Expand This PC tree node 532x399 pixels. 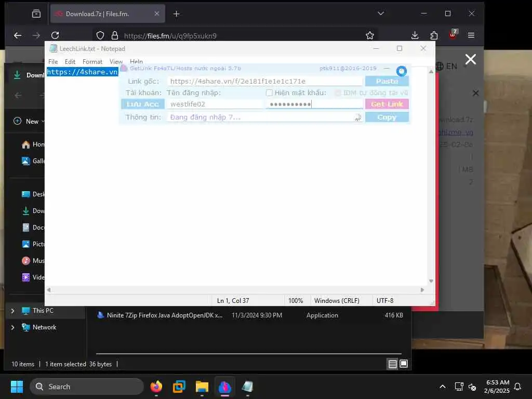[x=13, y=311]
